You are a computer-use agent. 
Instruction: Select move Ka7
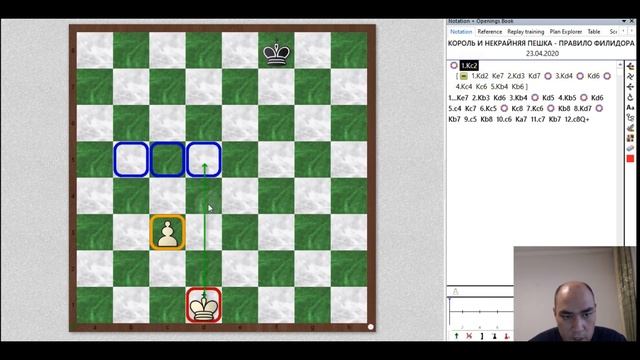[x=521, y=119]
